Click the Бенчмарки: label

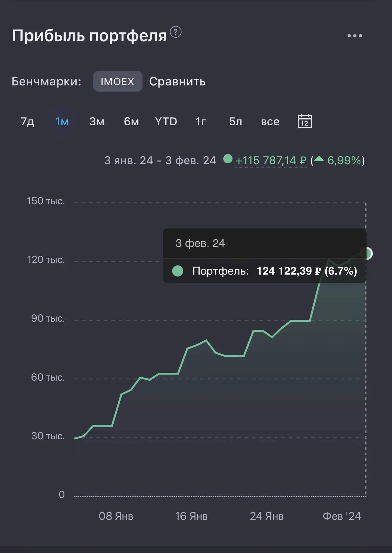46,81
